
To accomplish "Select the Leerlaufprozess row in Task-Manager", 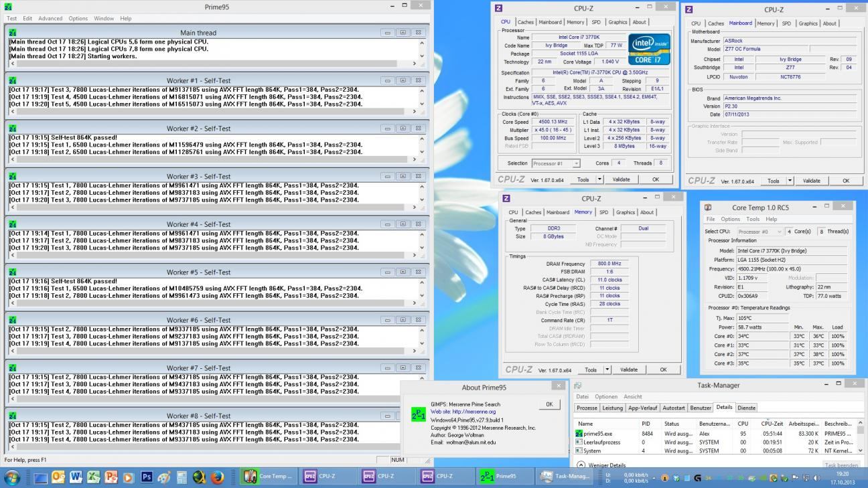I will click(715, 442).
